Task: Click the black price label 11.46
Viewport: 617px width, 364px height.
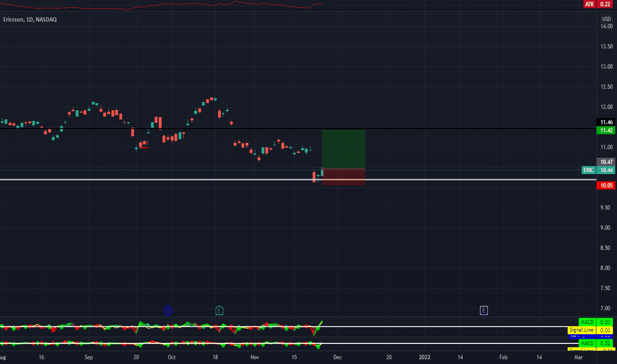Action: point(606,122)
